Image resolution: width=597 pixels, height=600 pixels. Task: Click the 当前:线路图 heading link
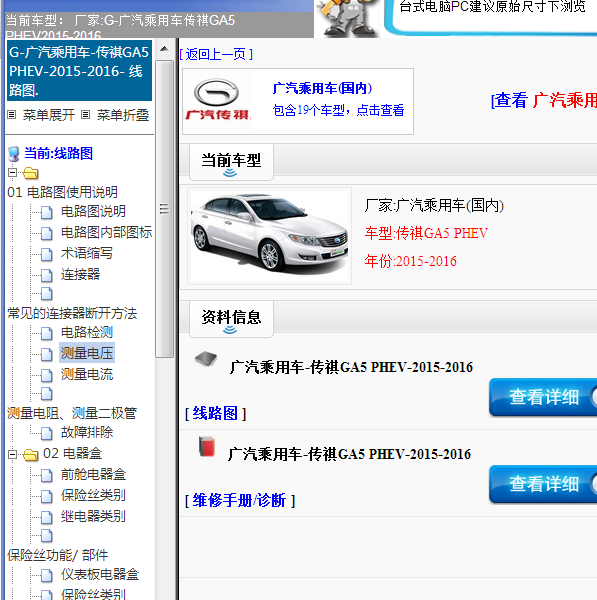(59, 153)
